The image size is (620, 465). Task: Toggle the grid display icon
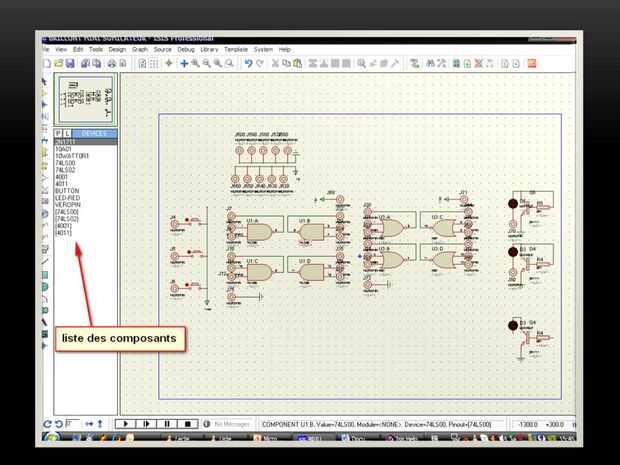(x=154, y=63)
